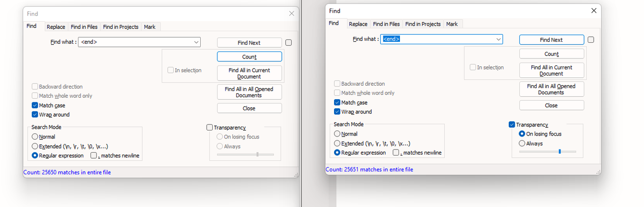Disable Transparency checkbox in right dialog
This screenshot has height=207, width=644.
512,124
